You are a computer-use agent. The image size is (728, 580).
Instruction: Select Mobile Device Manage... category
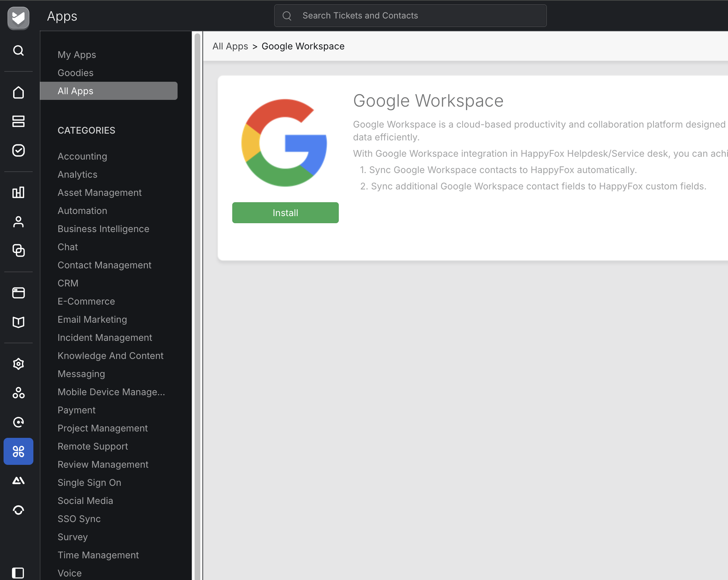(111, 392)
